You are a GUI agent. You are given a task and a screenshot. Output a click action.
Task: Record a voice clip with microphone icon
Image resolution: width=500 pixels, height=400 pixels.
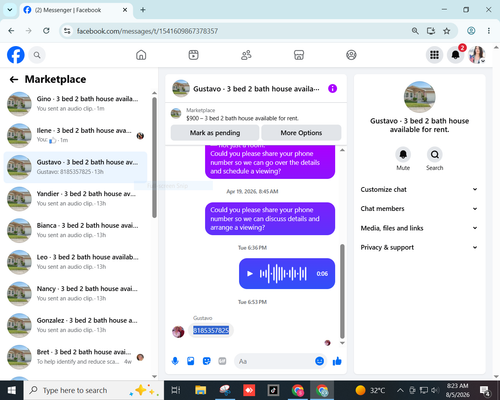pyautogui.click(x=175, y=361)
